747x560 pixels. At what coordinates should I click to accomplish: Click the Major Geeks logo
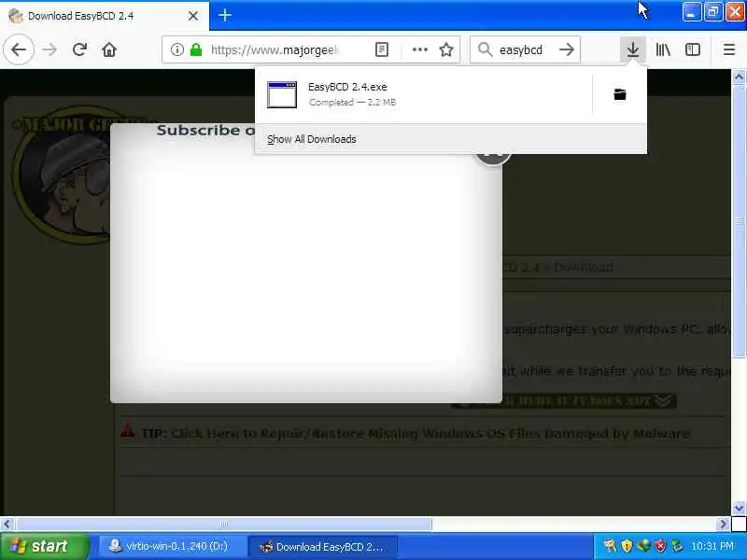pyautogui.click(x=62, y=176)
